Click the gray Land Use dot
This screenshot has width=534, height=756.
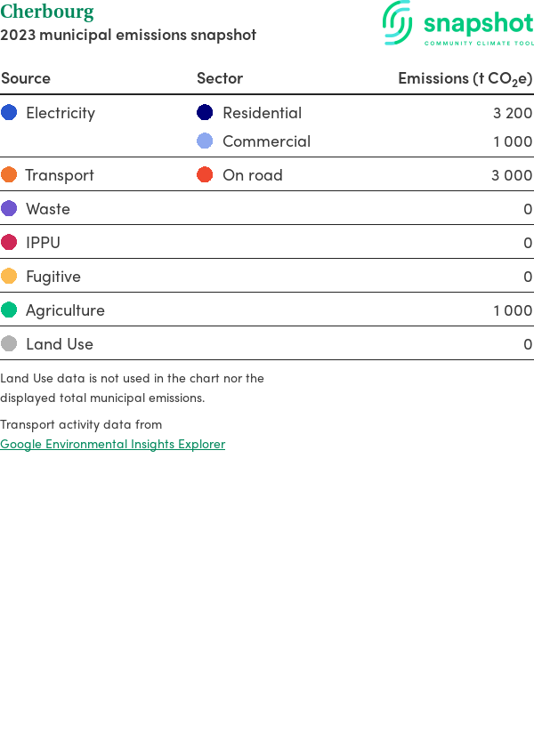point(9,343)
